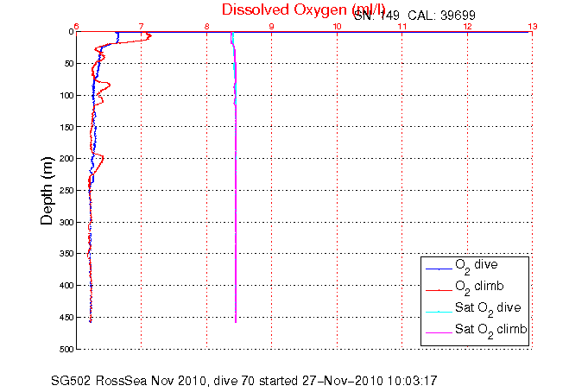Click the depth tick label 250
Screen dimensions: 588x392
(67, 191)
